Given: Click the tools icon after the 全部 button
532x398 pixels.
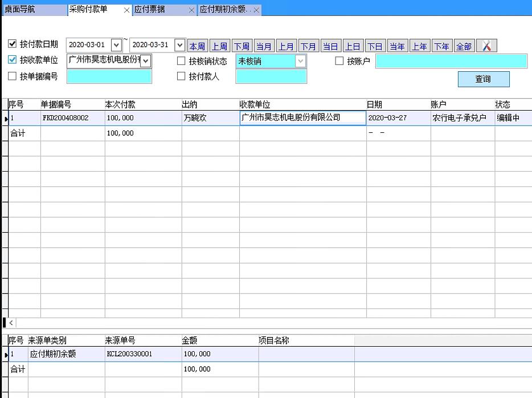Looking at the screenshot, I should coord(486,46).
